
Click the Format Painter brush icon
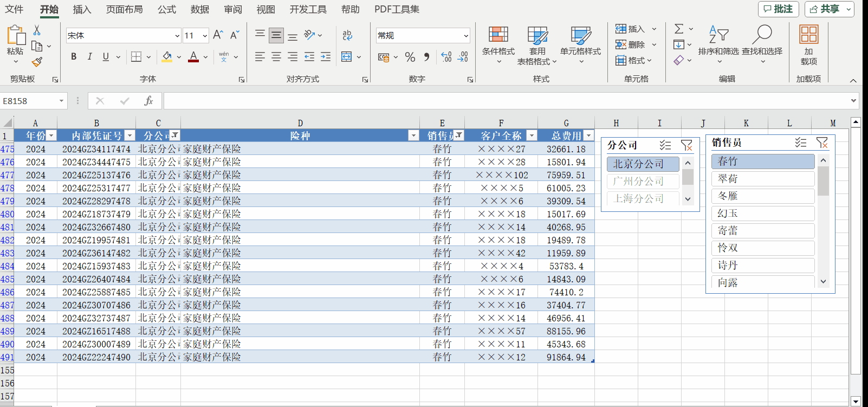tap(37, 62)
